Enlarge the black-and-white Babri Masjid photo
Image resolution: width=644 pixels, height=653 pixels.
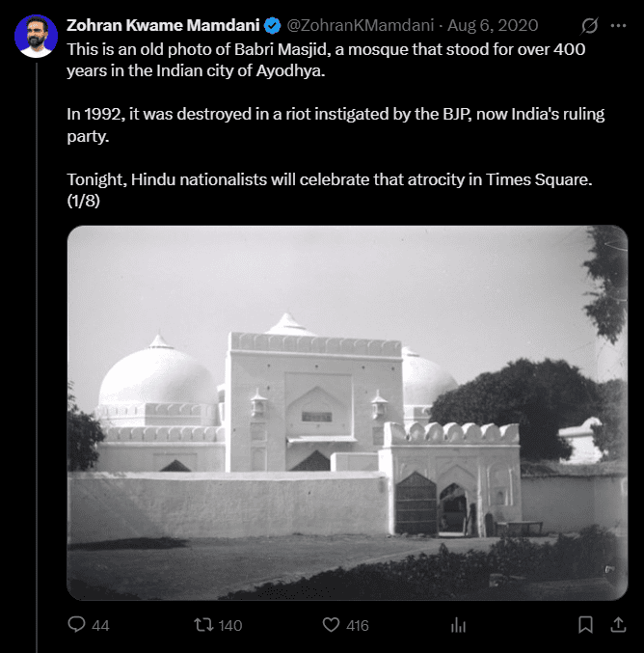pos(347,413)
